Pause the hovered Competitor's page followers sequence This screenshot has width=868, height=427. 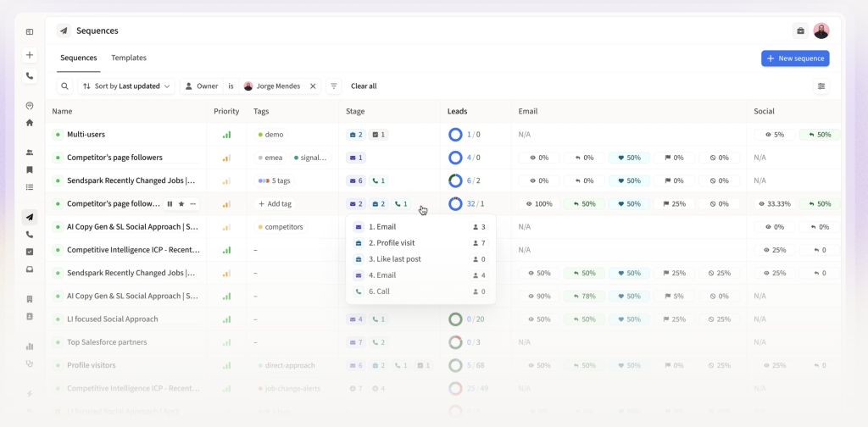tap(170, 204)
